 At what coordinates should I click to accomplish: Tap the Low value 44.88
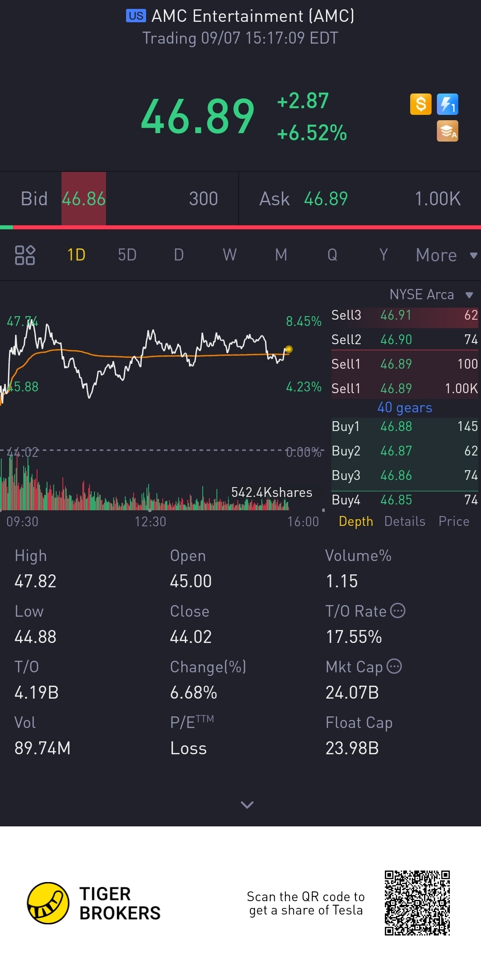click(x=35, y=637)
